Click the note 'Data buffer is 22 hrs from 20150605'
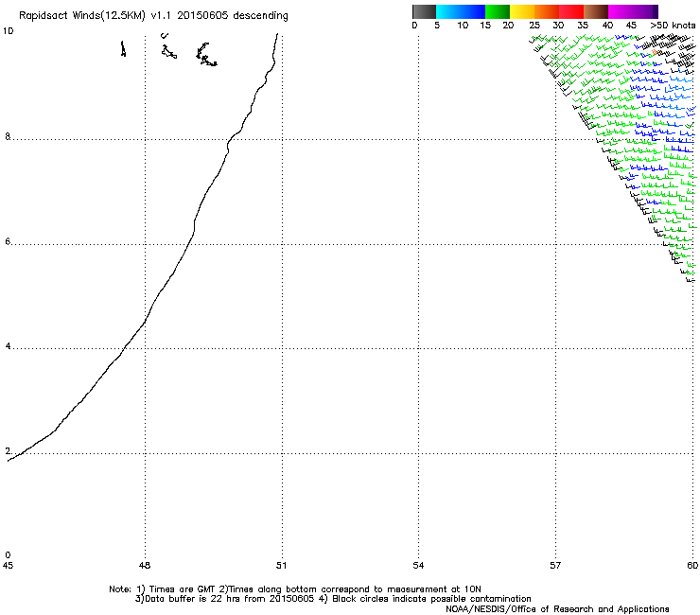Viewport: 700px width, 615px height. point(229,599)
